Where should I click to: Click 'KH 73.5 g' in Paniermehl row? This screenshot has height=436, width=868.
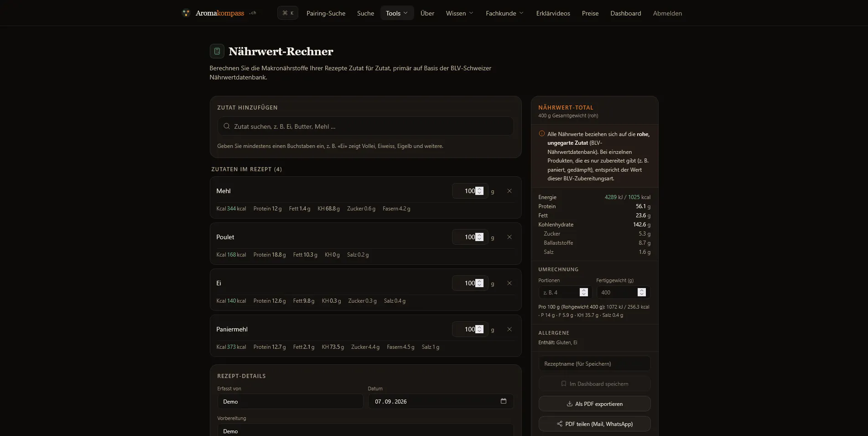(x=333, y=347)
